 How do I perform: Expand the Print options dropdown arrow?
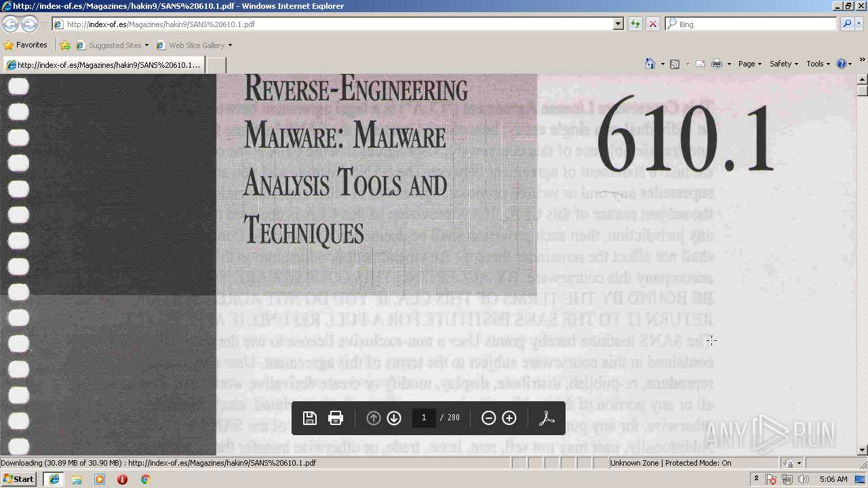[x=729, y=64]
